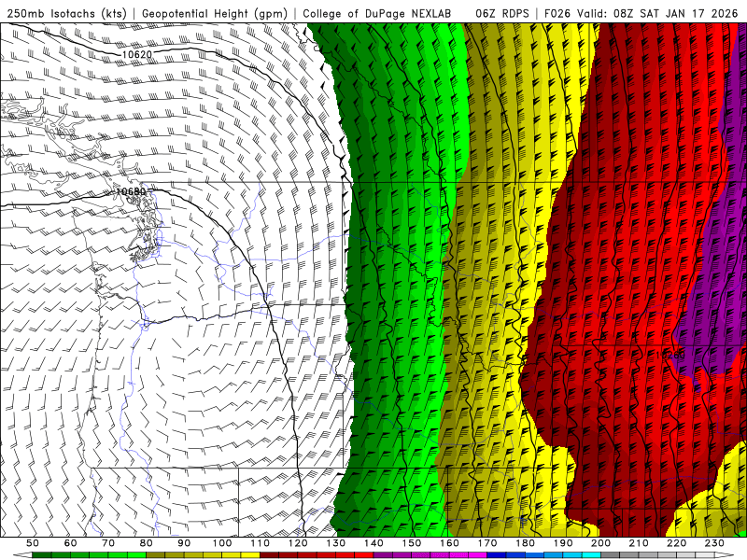
Task: Click the 210 tick label on colorbar
Action: click(639, 543)
